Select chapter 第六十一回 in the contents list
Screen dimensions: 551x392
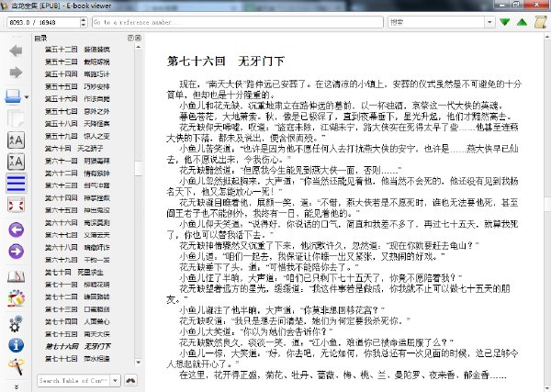77,161
